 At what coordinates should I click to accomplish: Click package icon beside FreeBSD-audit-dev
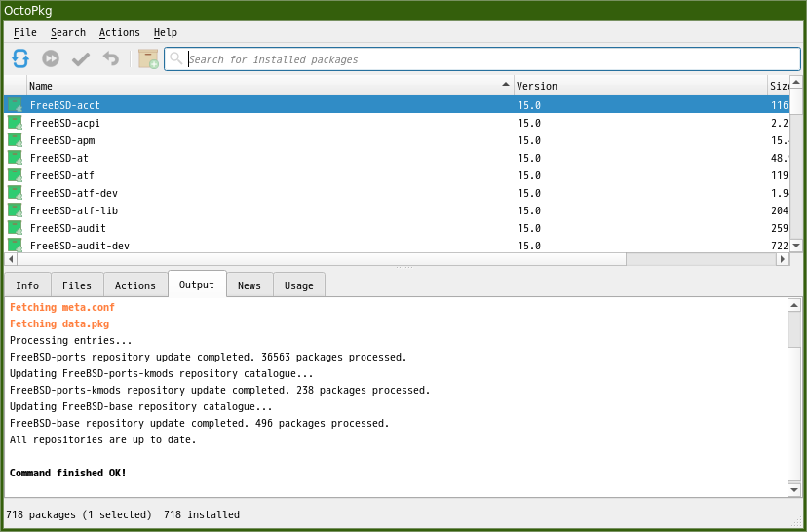pyautogui.click(x=15, y=245)
